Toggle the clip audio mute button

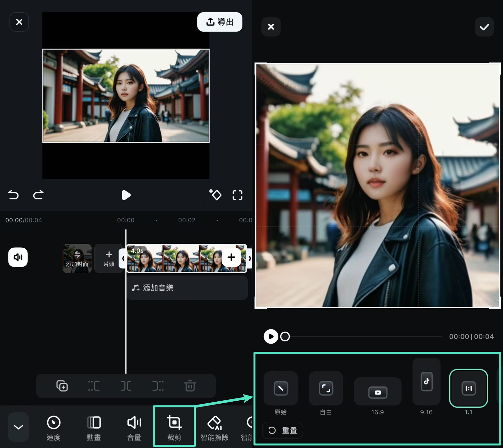18,257
